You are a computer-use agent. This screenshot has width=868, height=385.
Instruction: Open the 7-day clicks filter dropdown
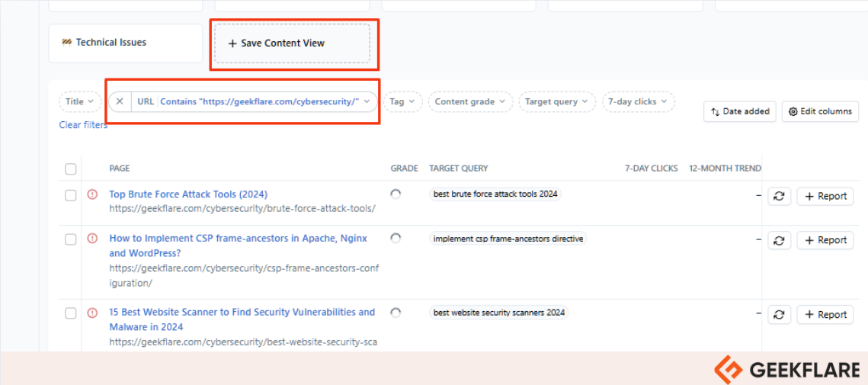point(638,101)
